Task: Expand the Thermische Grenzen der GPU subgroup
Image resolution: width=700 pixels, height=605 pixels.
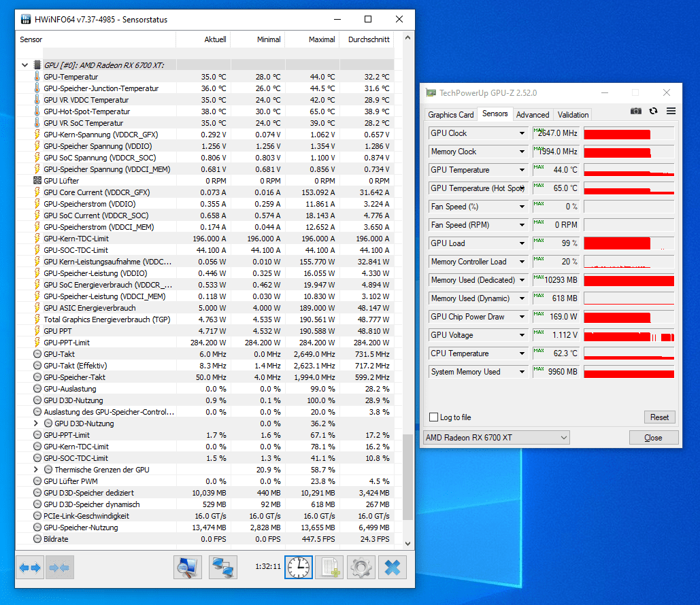Action: point(35,469)
